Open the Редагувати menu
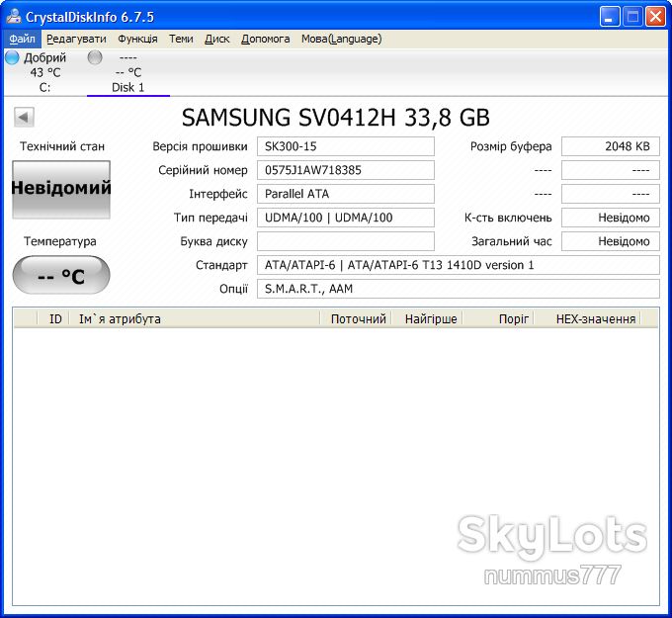This screenshot has height=618, width=672. pyautogui.click(x=76, y=39)
